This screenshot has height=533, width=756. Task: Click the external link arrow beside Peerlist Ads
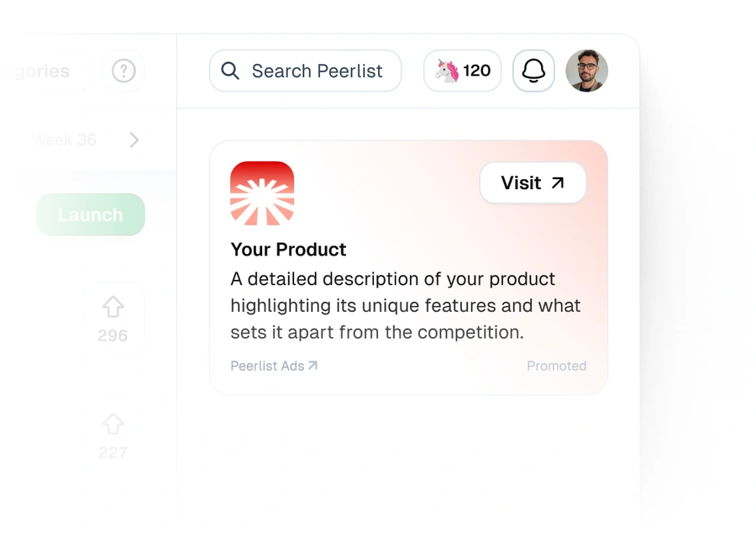(x=312, y=365)
